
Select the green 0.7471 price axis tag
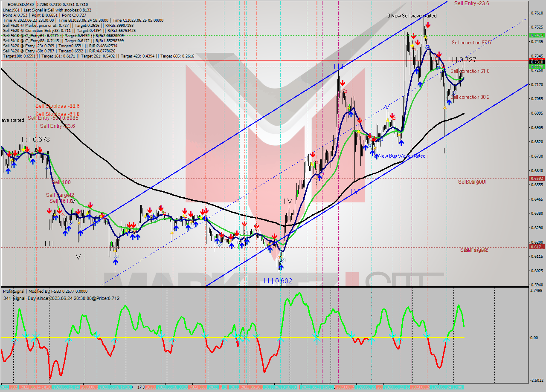tap(536, 35)
